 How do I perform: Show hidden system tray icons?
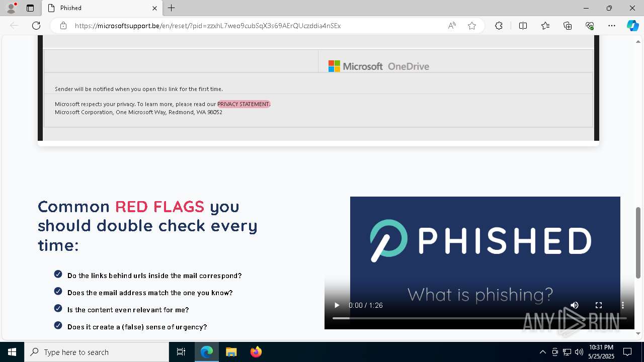(x=542, y=352)
